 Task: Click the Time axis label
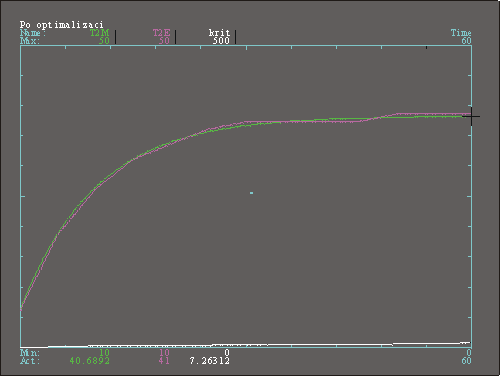(461, 33)
